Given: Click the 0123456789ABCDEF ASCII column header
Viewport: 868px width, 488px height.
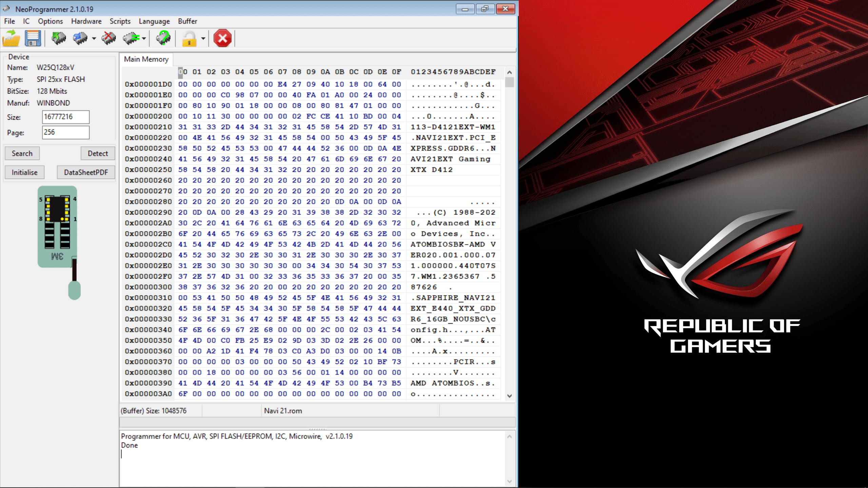Looking at the screenshot, I should coord(453,72).
